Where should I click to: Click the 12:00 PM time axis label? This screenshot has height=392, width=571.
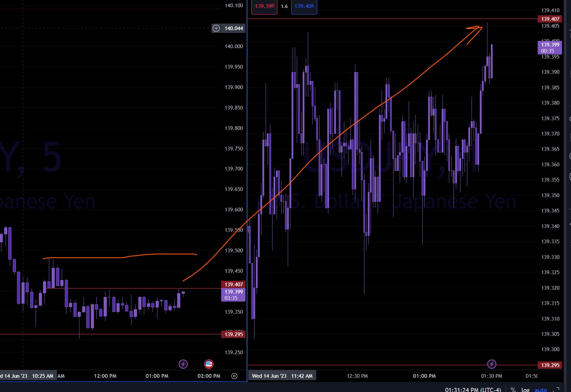(x=105, y=376)
